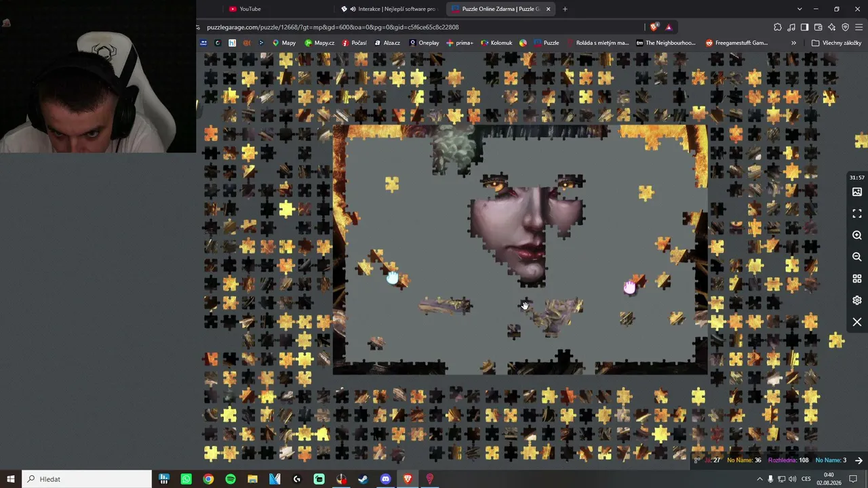
Task: Open the Leo AI sparkle icon
Action: coord(831,27)
